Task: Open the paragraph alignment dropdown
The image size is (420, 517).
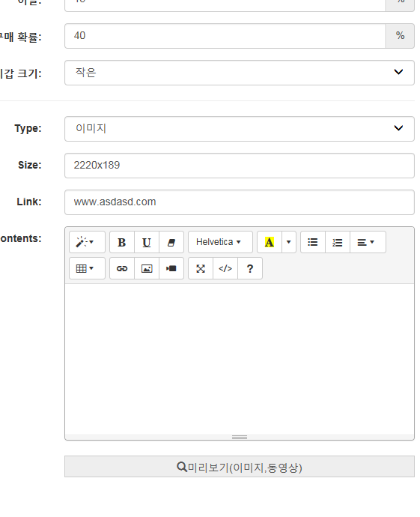Action: pyautogui.click(x=368, y=242)
